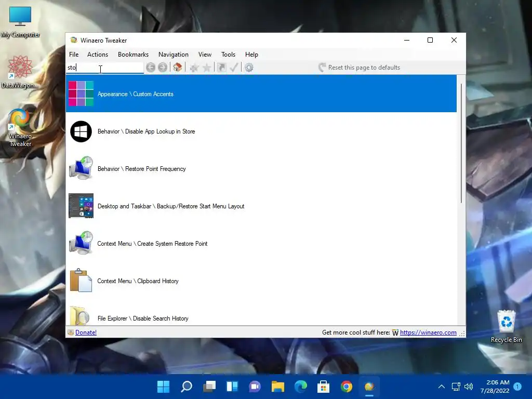Click the Start Menu Layout thumbnail icon
Image resolution: width=532 pixels, height=399 pixels.
(x=81, y=206)
